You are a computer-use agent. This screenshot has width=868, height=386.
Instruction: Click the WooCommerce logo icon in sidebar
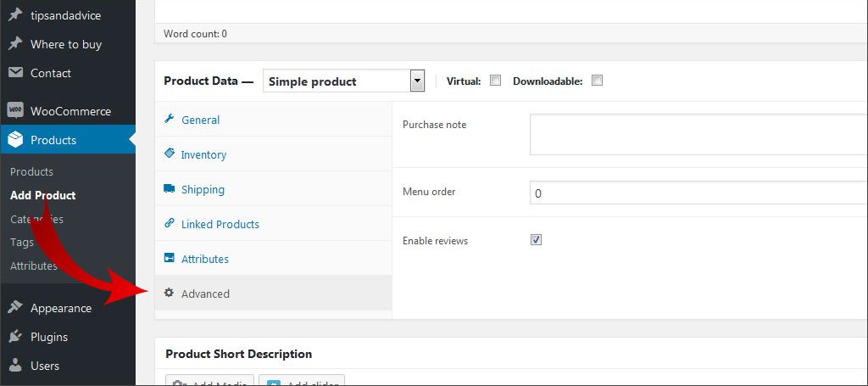tap(14, 111)
